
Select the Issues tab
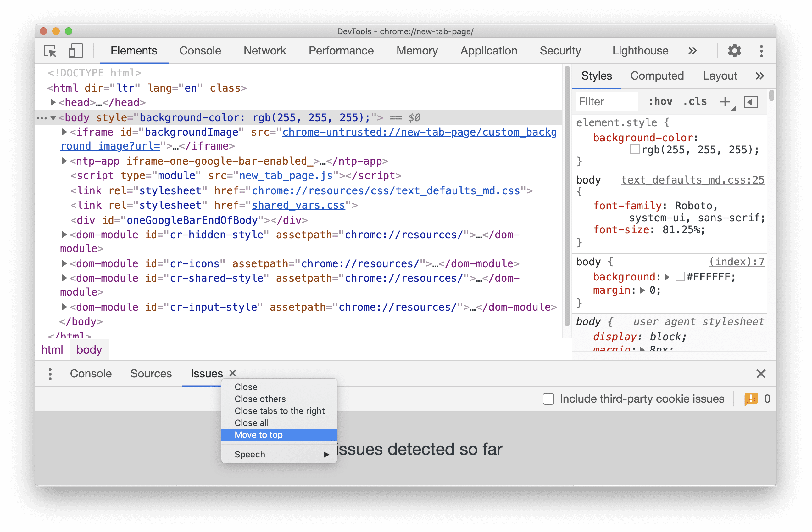click(x=207, y=373)
